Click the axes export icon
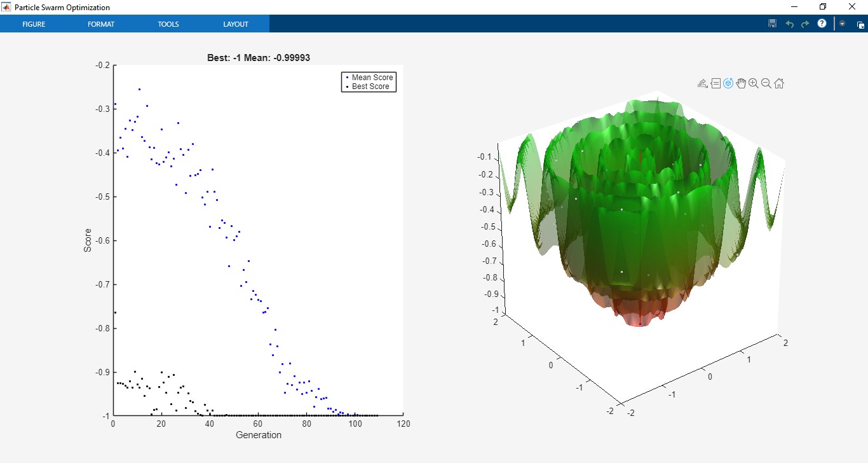 tap(703, 83)
